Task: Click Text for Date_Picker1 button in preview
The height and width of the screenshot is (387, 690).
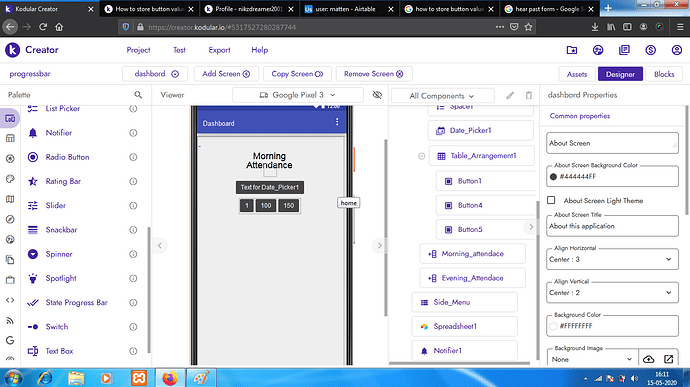Action: click(270, 188)
